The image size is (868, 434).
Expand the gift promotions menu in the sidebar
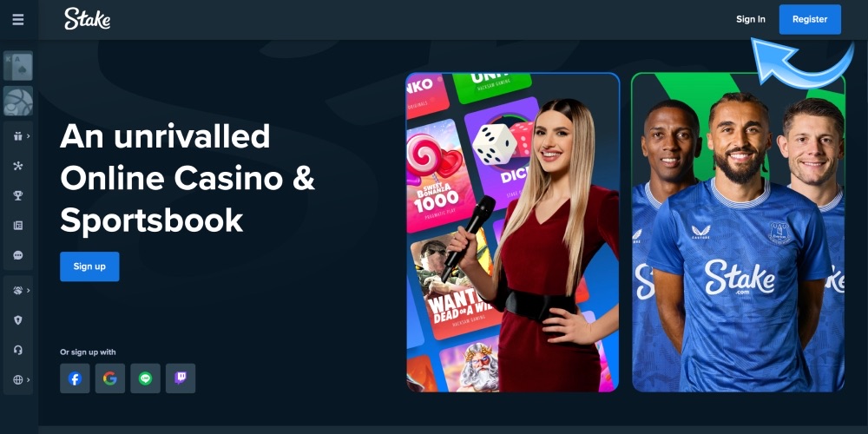pos(21,136)
